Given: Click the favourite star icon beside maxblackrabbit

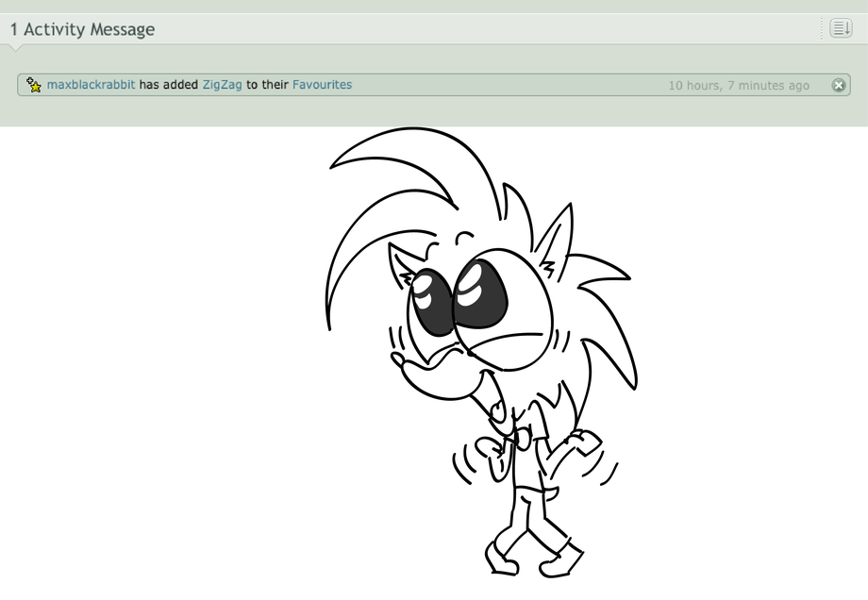Looking at the screenshot, I should click(34, 85).
